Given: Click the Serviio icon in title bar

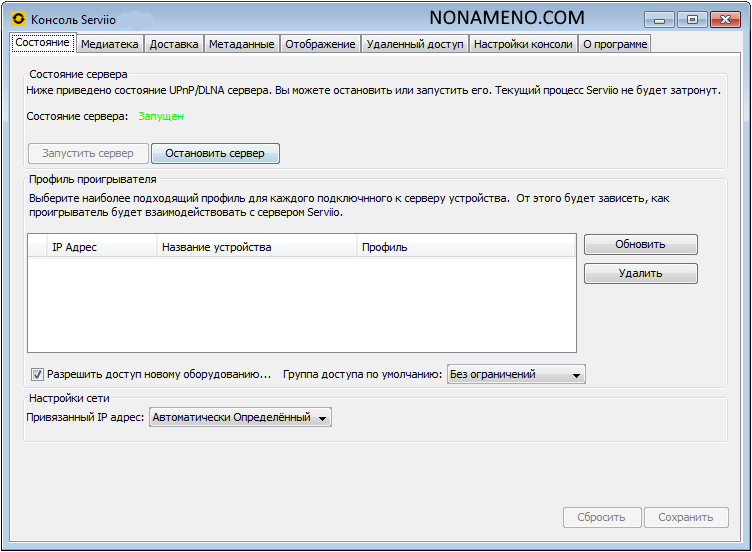Looking at the screenshot, I should click(x=18, y=18).
